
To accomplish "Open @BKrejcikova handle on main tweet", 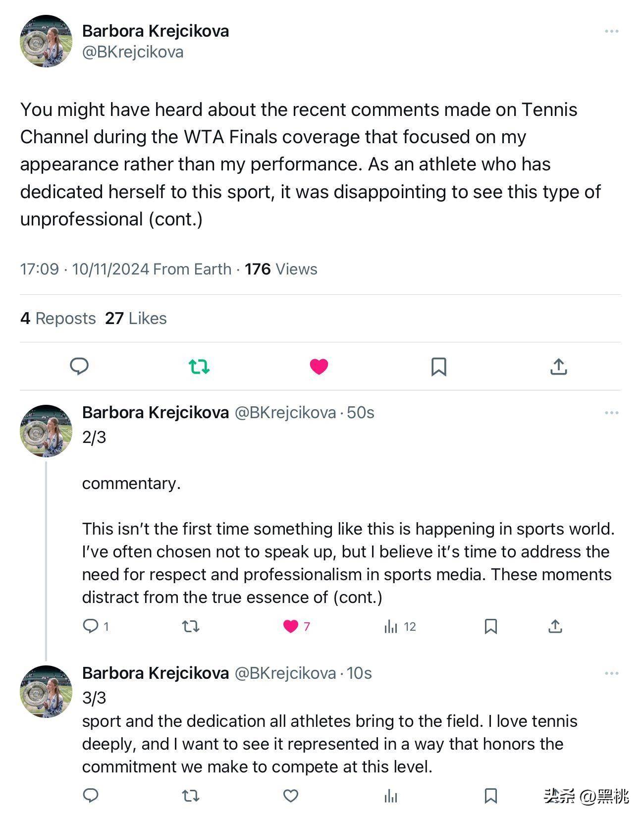I will coord(133,52).
